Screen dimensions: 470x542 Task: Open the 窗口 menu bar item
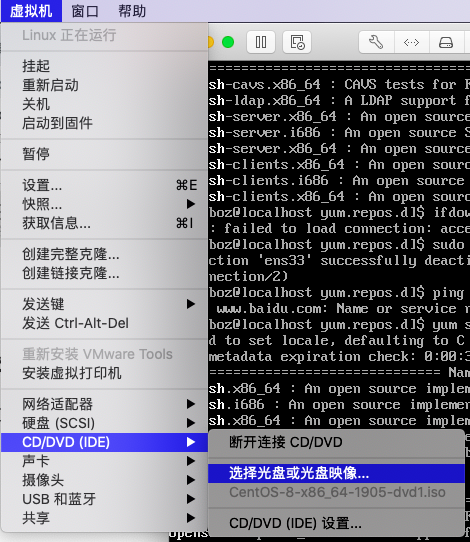[x=85, y=11]
